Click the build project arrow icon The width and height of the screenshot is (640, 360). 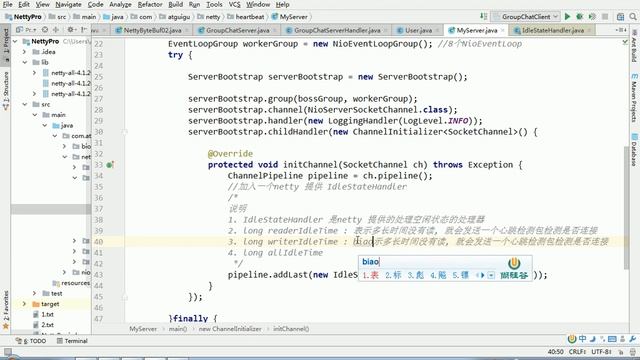[484, 16]
